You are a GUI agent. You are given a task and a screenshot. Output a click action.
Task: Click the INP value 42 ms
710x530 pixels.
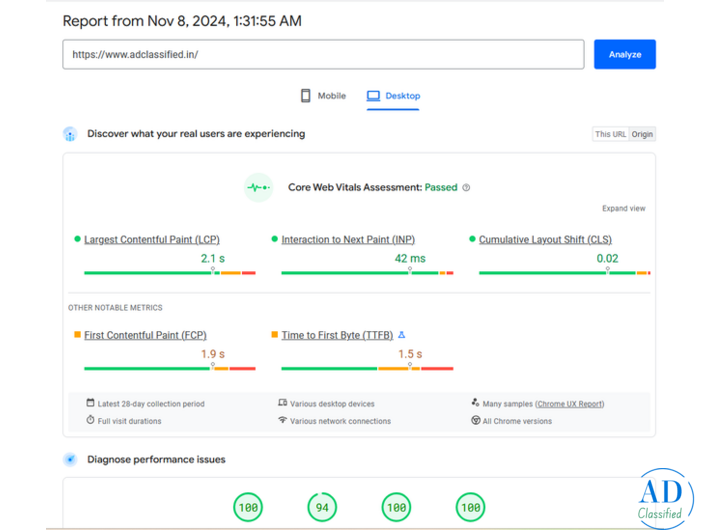410,258
